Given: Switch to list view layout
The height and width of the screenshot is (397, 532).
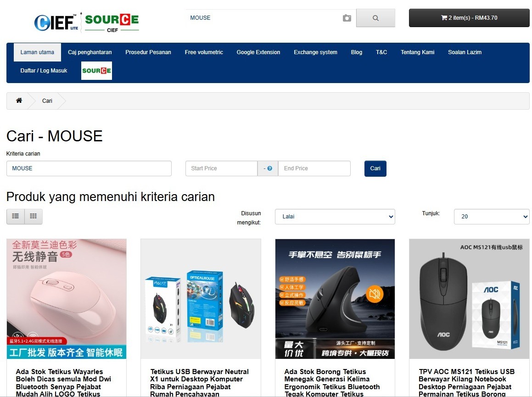Looking at the screenshot, I should pyautogui.click(x=16, y=217).
